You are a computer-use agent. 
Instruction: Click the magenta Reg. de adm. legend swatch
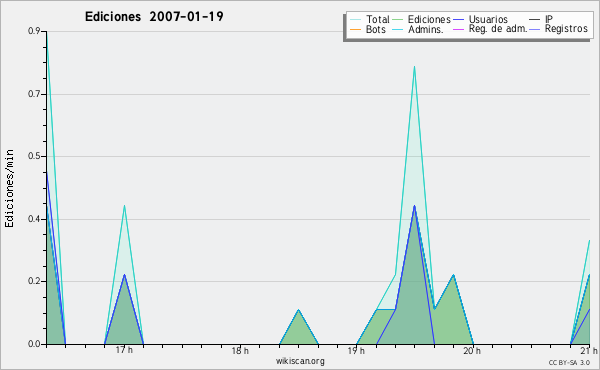tap(458, 29)
